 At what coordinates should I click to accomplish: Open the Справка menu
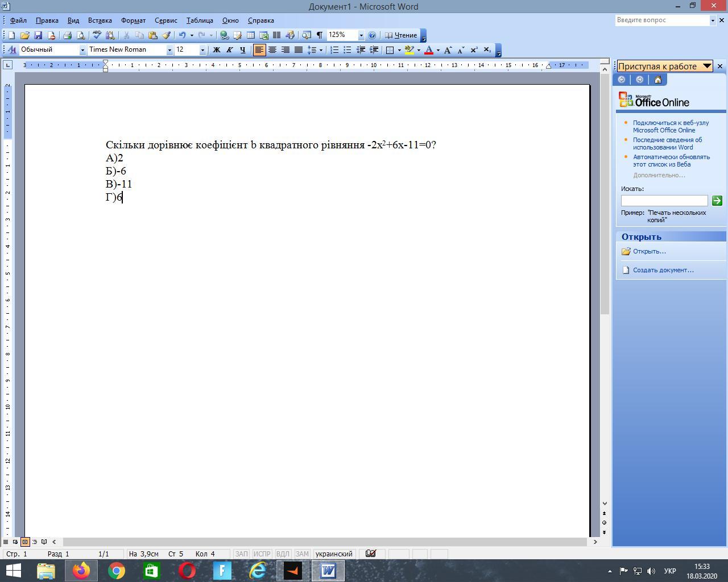click(x=261, y=20)
